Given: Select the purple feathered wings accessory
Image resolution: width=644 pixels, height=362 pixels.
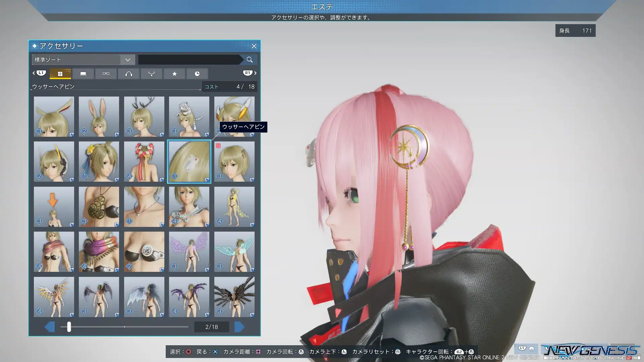Looking at the screenshot, I should [x=189, y=252].
